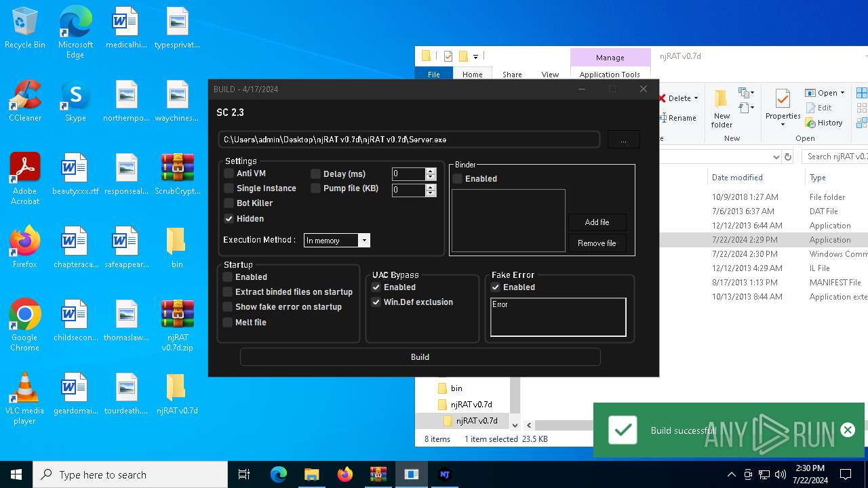Switch to the Share ribbon tab
Image resolution: width=868 pixels, height=488 pixels.
pos(512,75)
